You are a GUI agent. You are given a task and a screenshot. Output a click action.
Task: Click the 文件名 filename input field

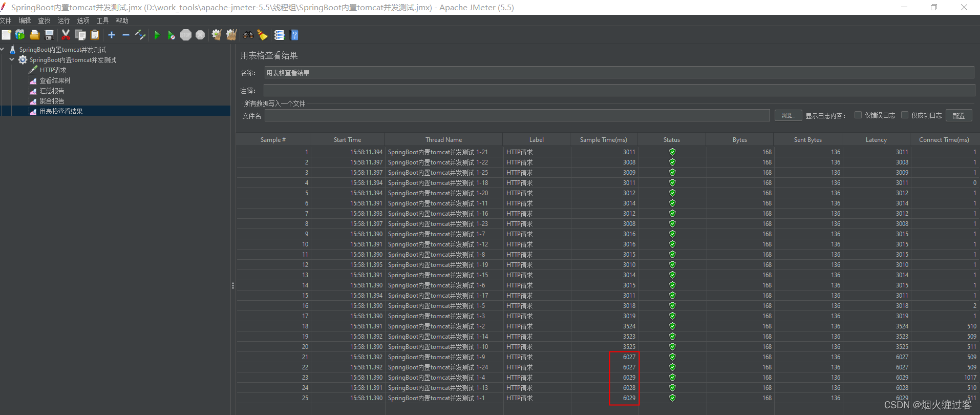[517, 116]
